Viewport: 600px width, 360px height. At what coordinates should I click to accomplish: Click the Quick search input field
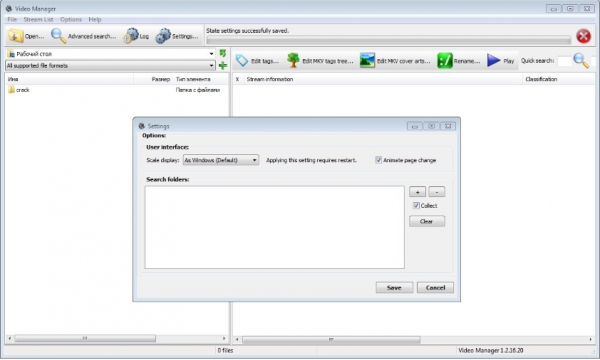coord(564,61)
